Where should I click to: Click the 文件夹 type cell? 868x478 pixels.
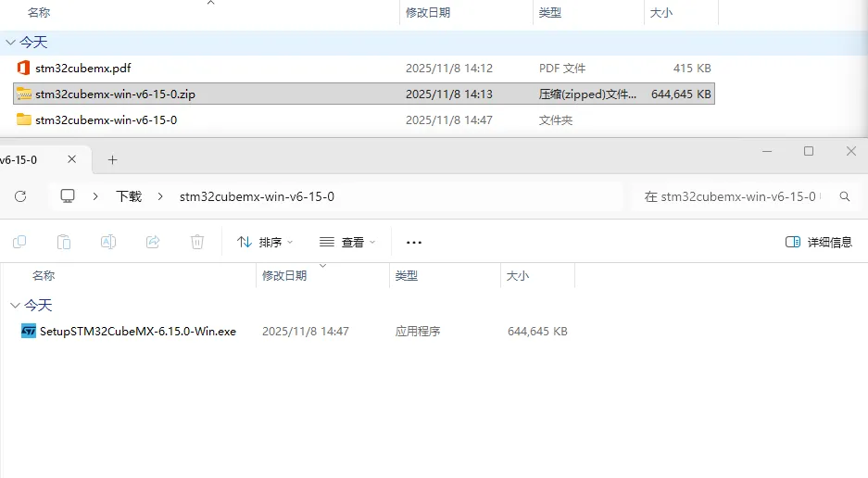pyautogui.click(x=556, y=120)
